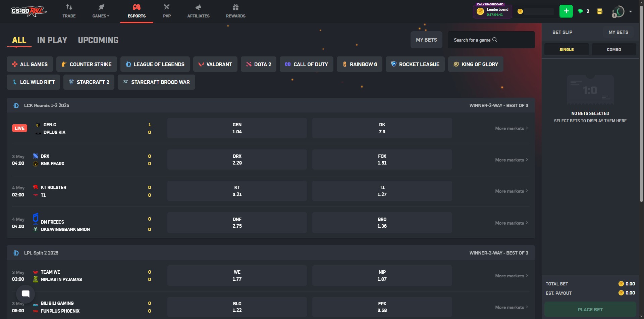Open the live chat bubble
This screenshot has width=644, height=319.
click(x=25, y=294)
